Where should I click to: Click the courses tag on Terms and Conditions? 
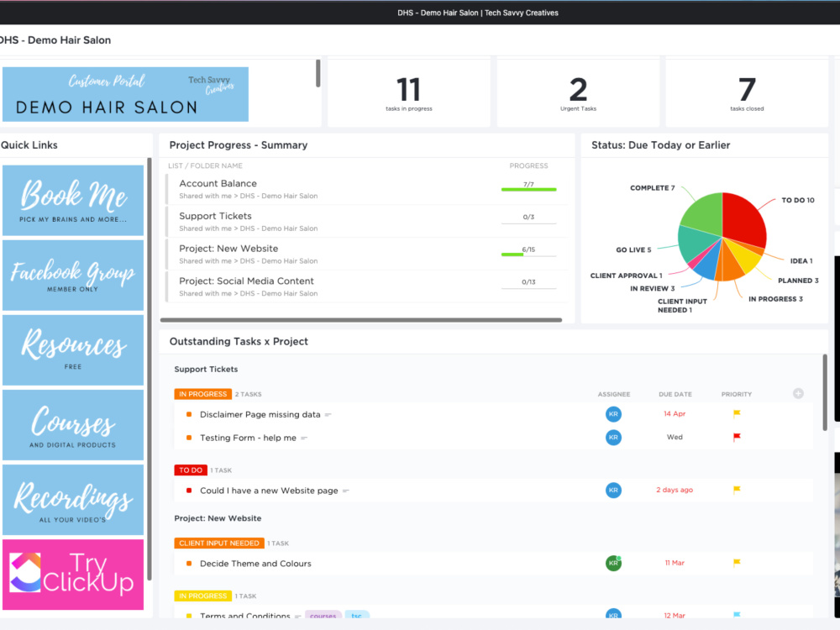coord(323,616)
